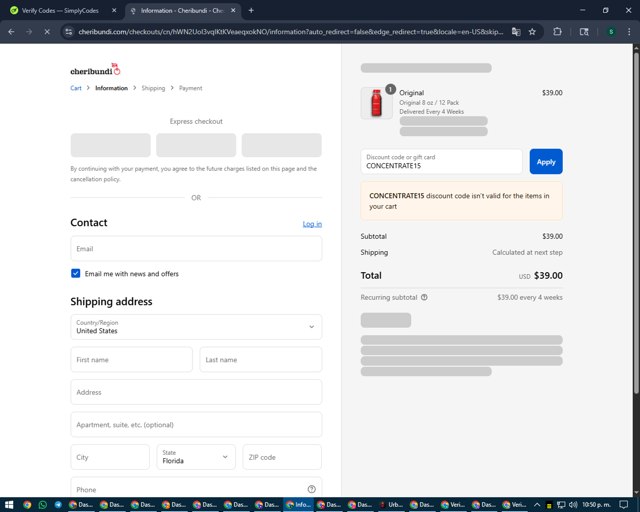Focus the Email input field

[196, 249]
